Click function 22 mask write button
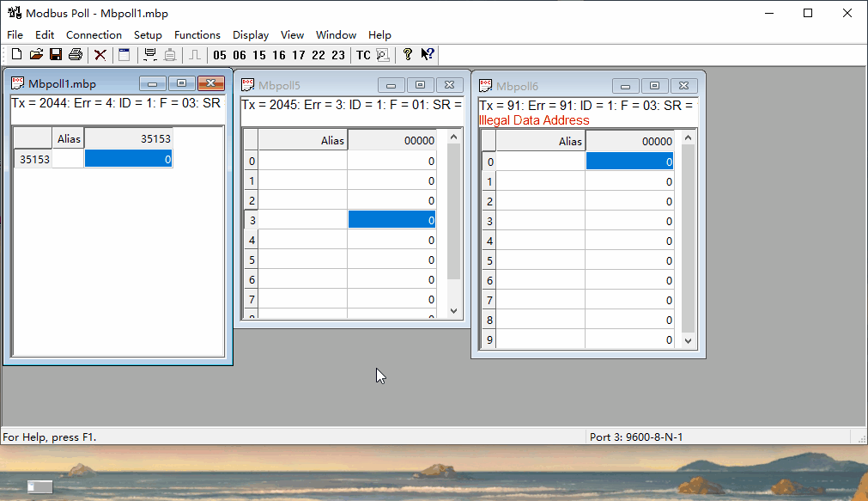Image resolution: width=868 pixels, height=501 pixels. [x=319, y=55]
